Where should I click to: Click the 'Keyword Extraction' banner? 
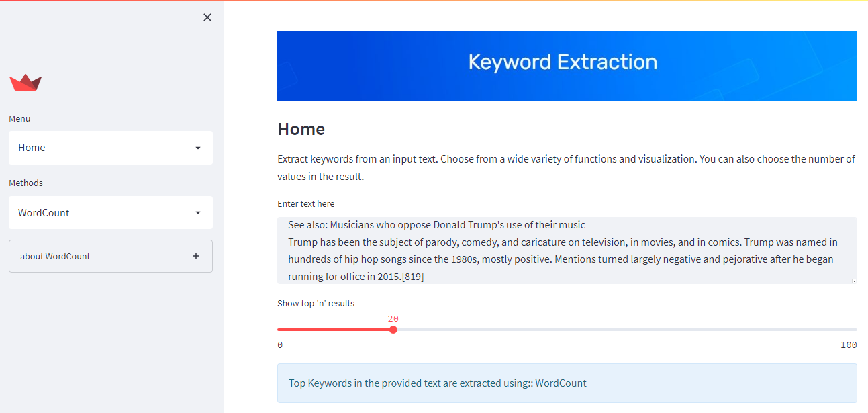click(x=567, y=65)
